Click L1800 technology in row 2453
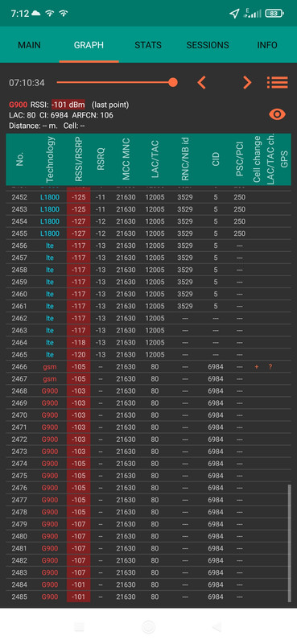This screenshot has height=644, width=297. point(50,209)
